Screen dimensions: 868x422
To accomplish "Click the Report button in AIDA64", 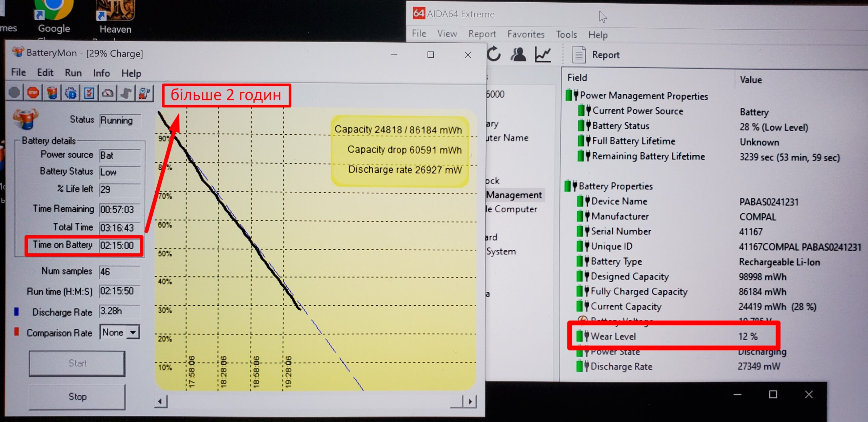I will (597, 55).
